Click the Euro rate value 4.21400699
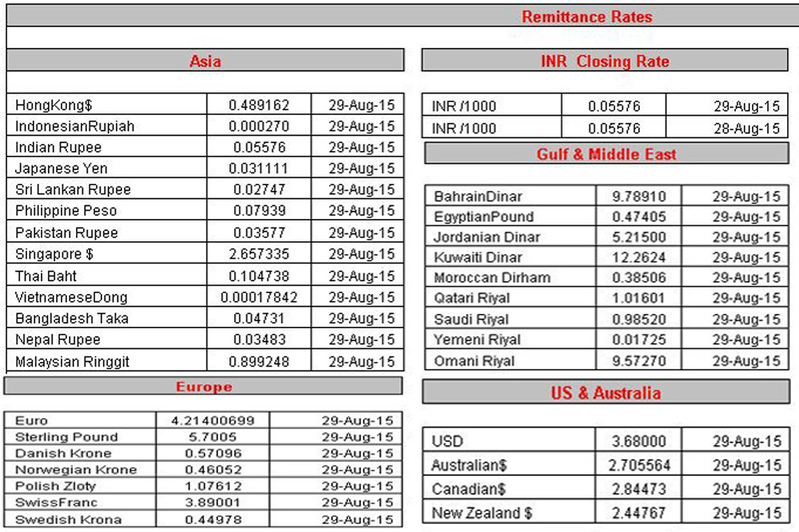Screen dimensions: 799x532 [x=213, y=420]
